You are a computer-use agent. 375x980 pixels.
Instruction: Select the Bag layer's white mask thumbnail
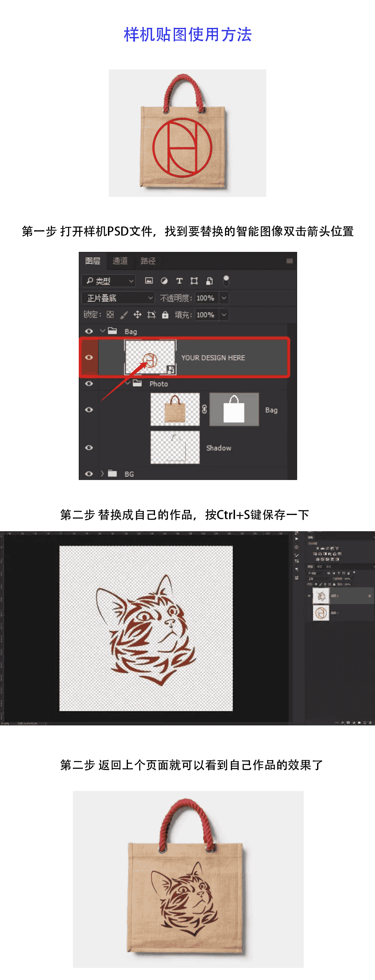[234, 409]
